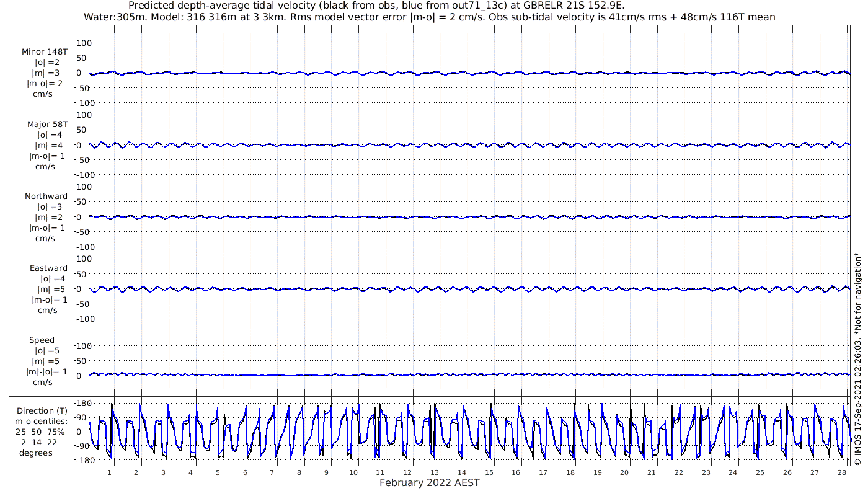Select the 'Eastward' panel label
Screen dimensions: 868x496
coord(49,268)
